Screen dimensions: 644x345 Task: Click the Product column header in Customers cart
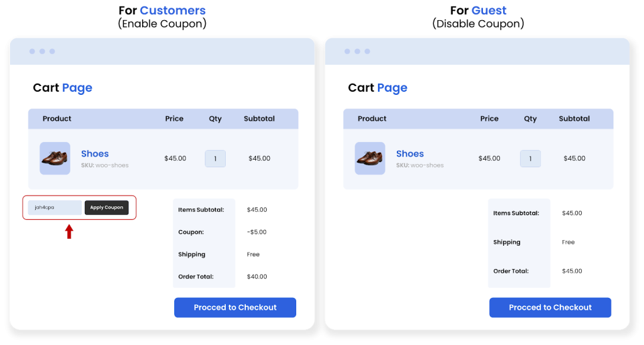[57, 119]
